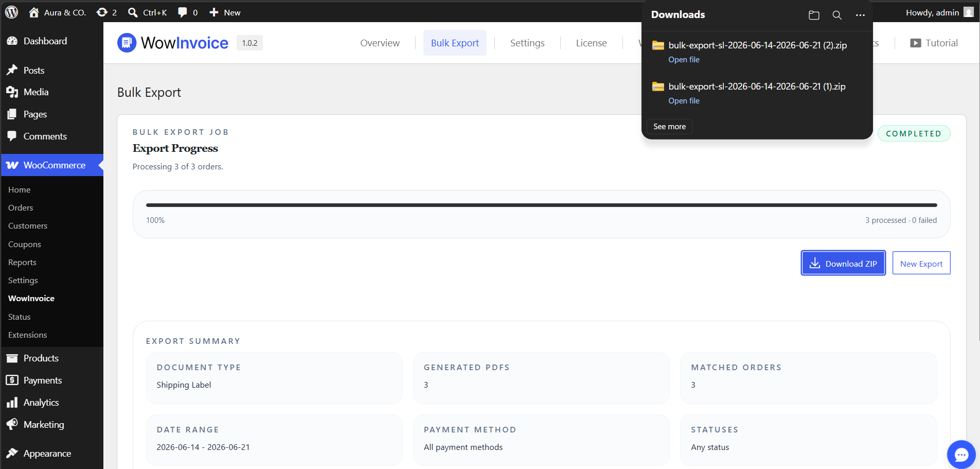This screenshot has height=469, width=980.
Task: Click the Download ZIP button
Action: coord(843,263)
